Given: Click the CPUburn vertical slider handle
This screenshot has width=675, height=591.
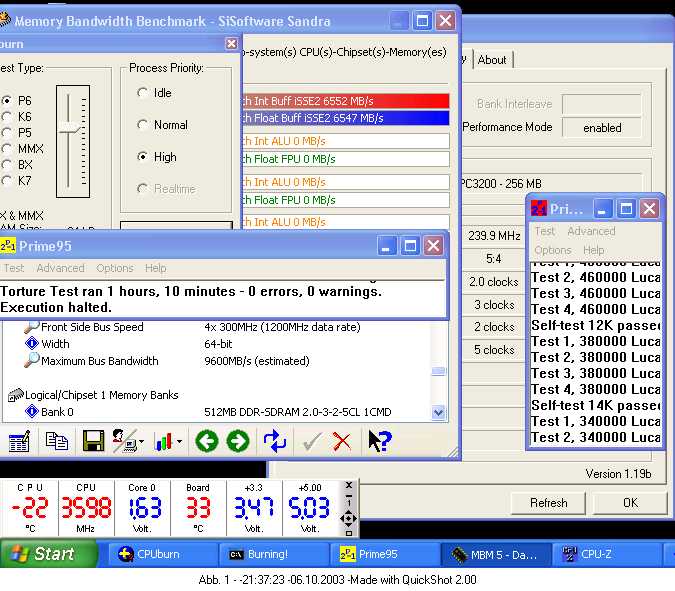Looking at the screenshot, I should pyautogui.click(x=69, y=128).
